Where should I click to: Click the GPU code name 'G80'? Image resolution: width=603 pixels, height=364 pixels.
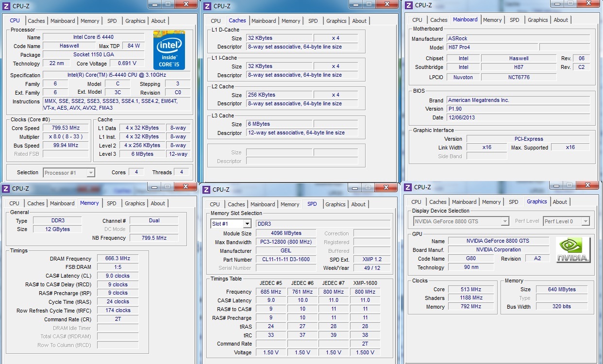point(470,259)
